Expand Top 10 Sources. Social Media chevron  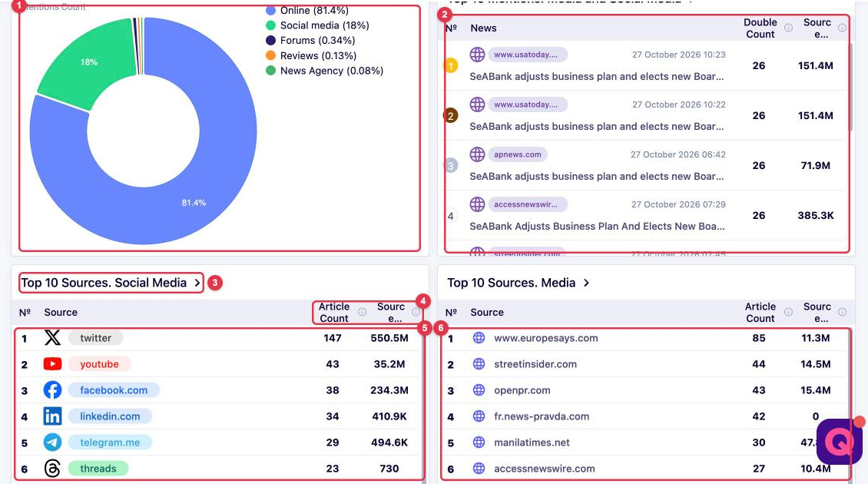[197, 283]
